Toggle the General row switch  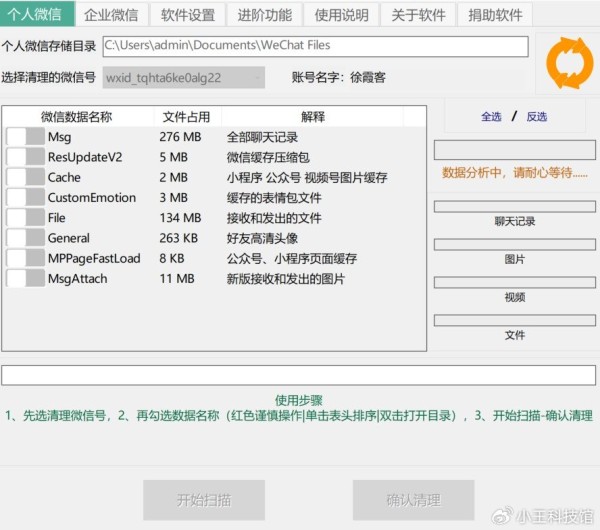coord(26,238)
